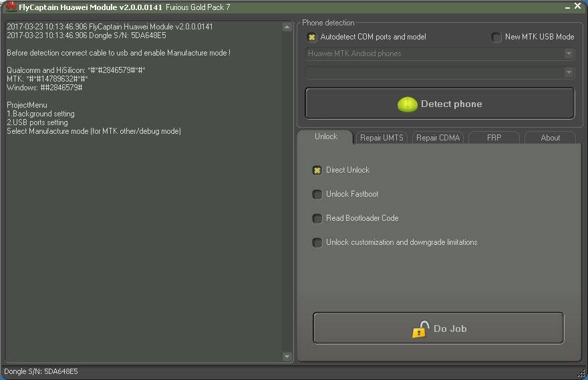Open the Huawei MTK Android phones dropdown
The width and height of the screenshot is (588, 380).
(440, 54)
